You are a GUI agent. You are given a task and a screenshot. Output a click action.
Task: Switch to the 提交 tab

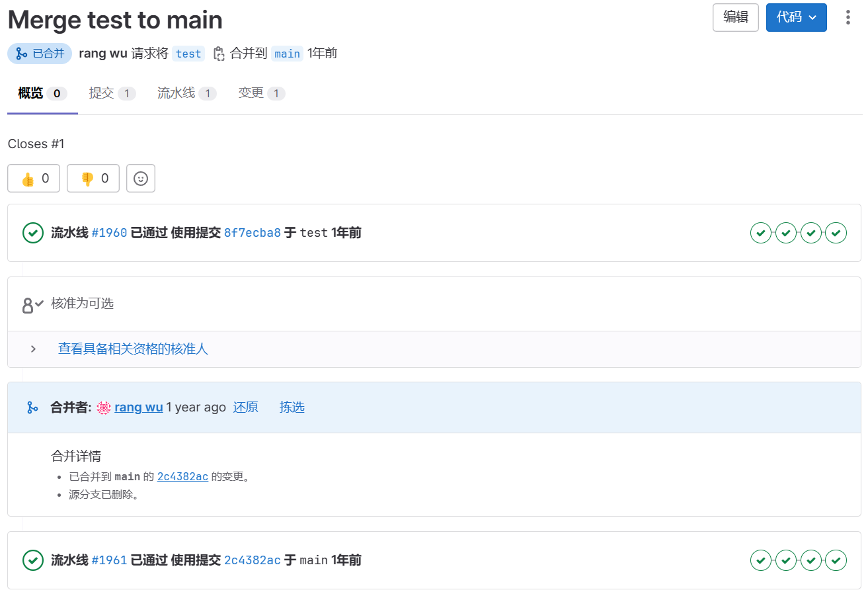point(112,93)
